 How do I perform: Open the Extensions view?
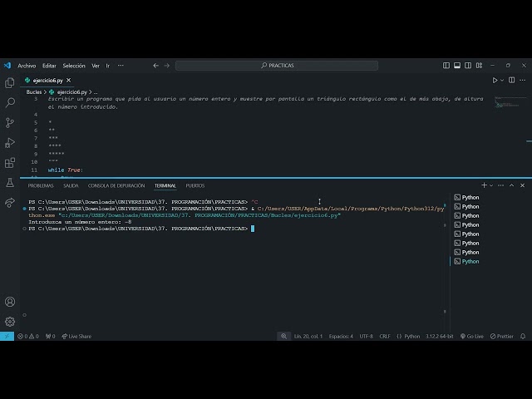pyautogui.click(x=10, y=163)
